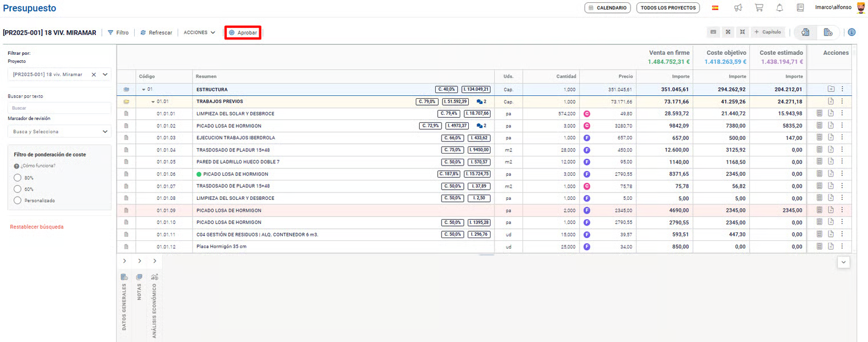
Task: Choose the Personalizado weighting option
Action: coord(17,200)
